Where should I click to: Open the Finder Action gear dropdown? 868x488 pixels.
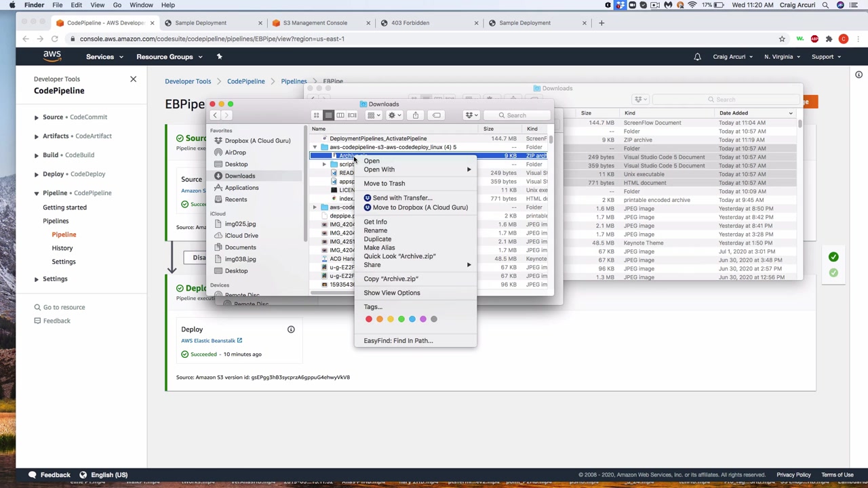(x=394, y=115)
